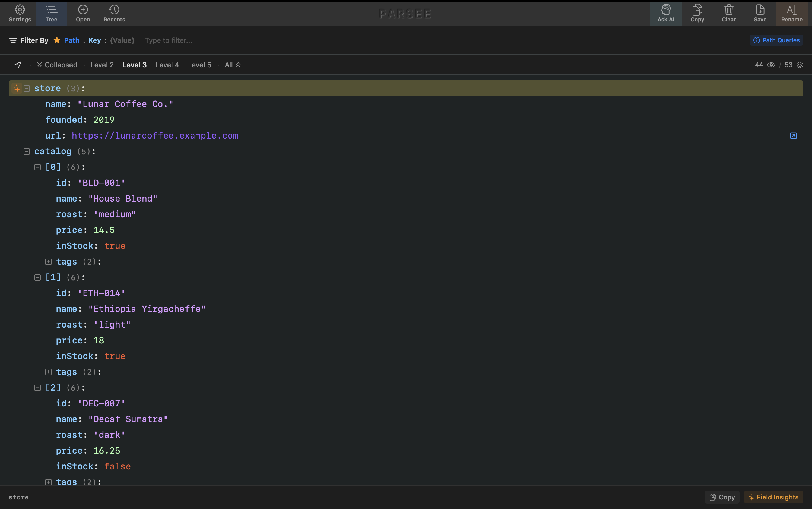This screenshot has width=812, height=509.
Task: Collapse the catalog node
Action: 27,151
